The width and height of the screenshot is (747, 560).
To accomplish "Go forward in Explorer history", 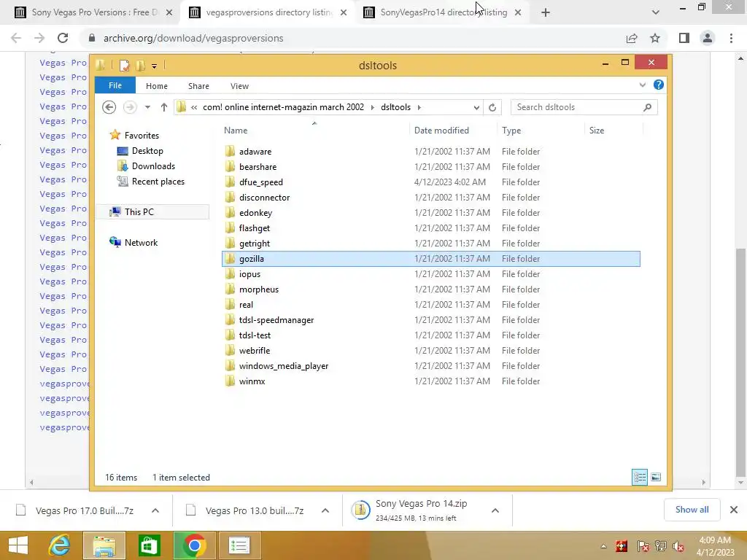I will pos(130,107).
